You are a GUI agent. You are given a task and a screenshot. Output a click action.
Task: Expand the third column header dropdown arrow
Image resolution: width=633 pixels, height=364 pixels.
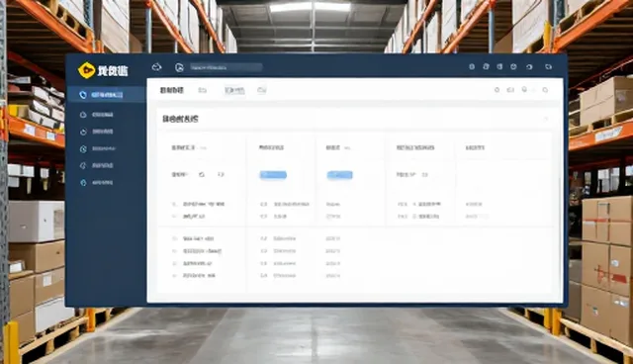point(347,148)
